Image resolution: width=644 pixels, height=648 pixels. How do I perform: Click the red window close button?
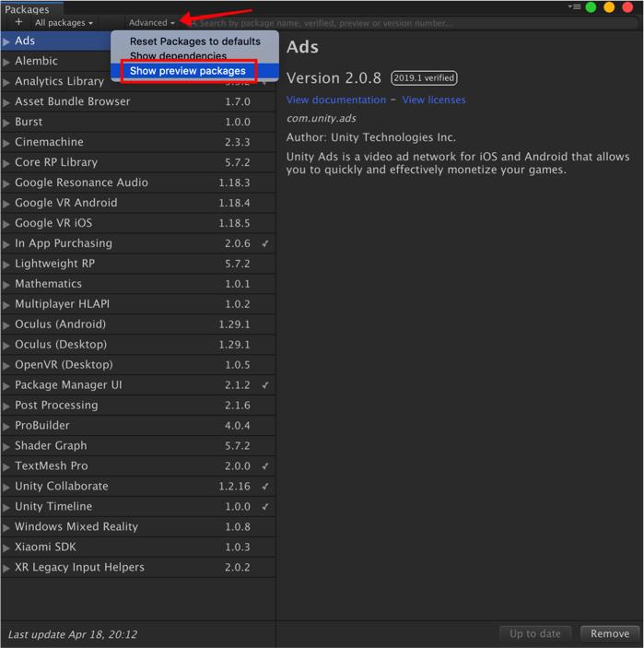coord(627,7)
